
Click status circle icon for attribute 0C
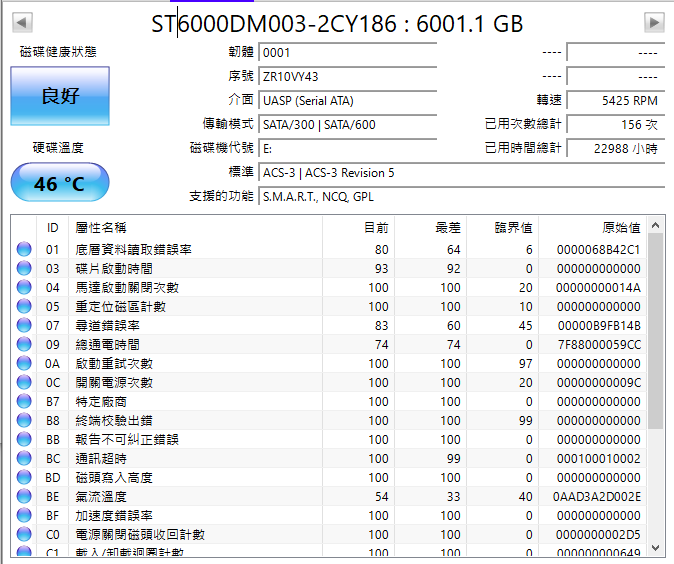(x=24, y=382)
